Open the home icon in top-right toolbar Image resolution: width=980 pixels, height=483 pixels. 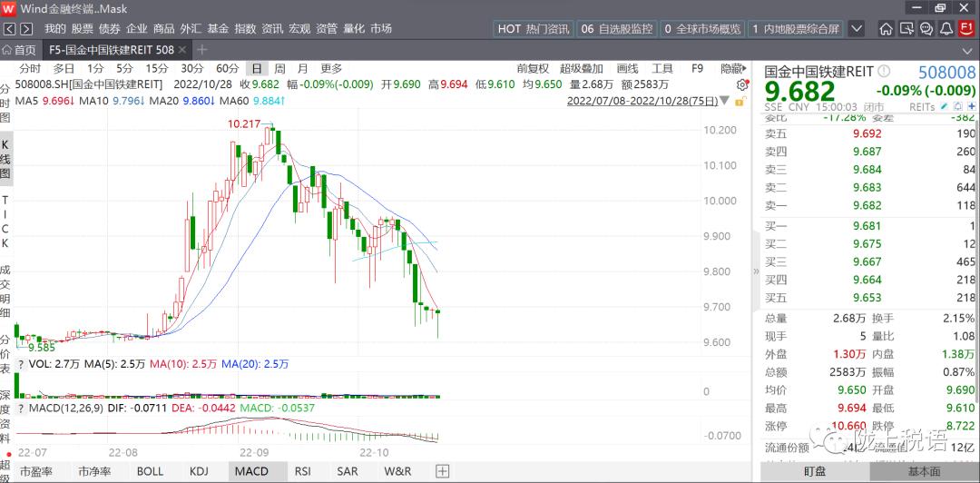[886, 29]
